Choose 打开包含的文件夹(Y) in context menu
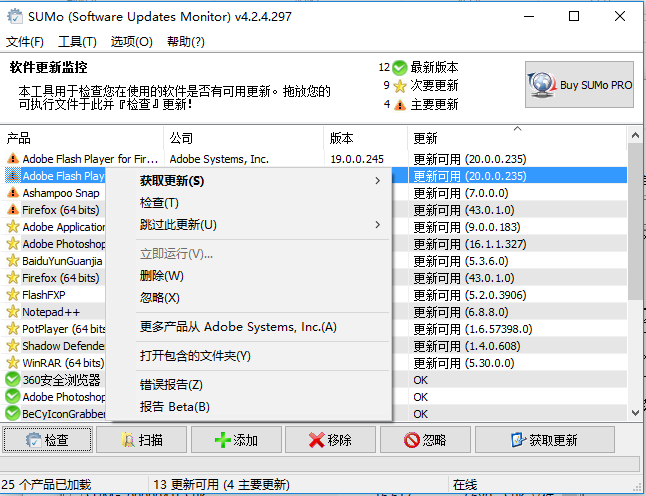Viewport: 646px width, 496px height. [x=195, y=356]
